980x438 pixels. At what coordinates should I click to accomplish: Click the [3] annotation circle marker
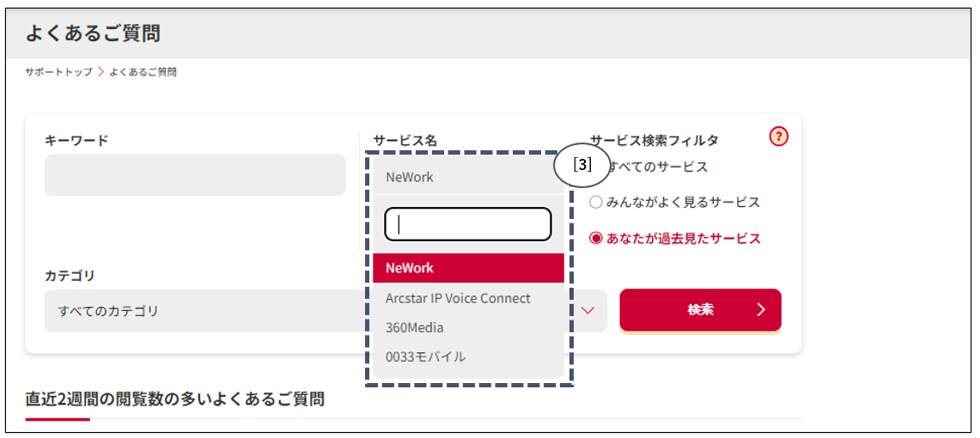point(581,167)
